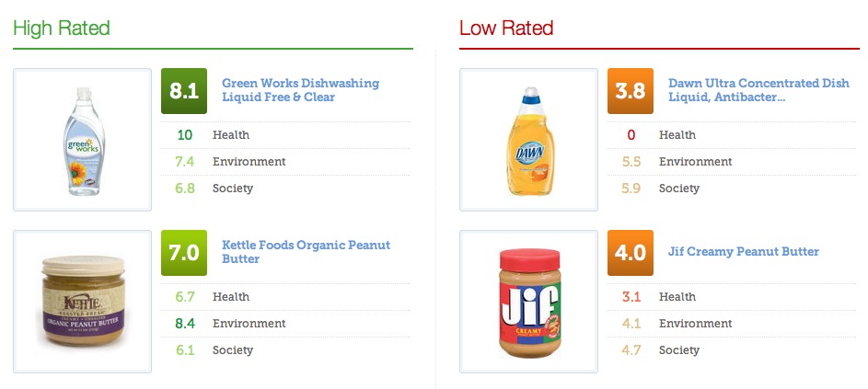Select the Low Rated section heading
Viewport: 868px width, 389px height.
(x=506, y=28)
